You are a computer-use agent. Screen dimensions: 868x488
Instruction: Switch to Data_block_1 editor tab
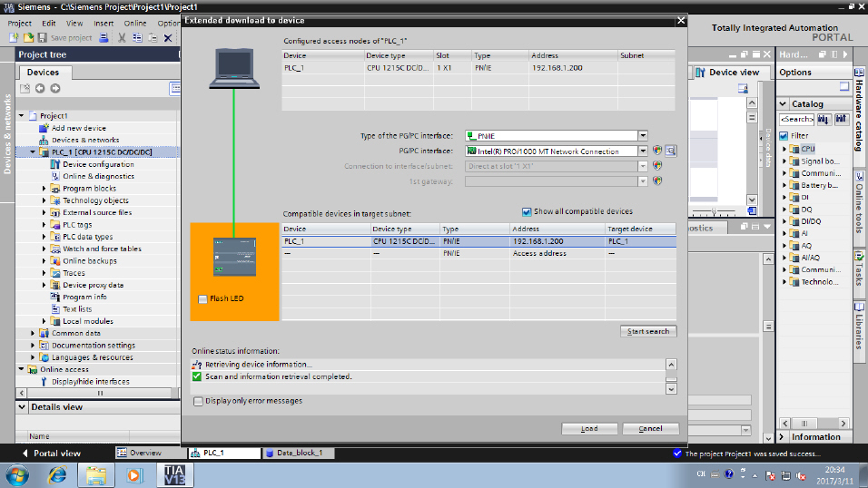coord(299,454)
